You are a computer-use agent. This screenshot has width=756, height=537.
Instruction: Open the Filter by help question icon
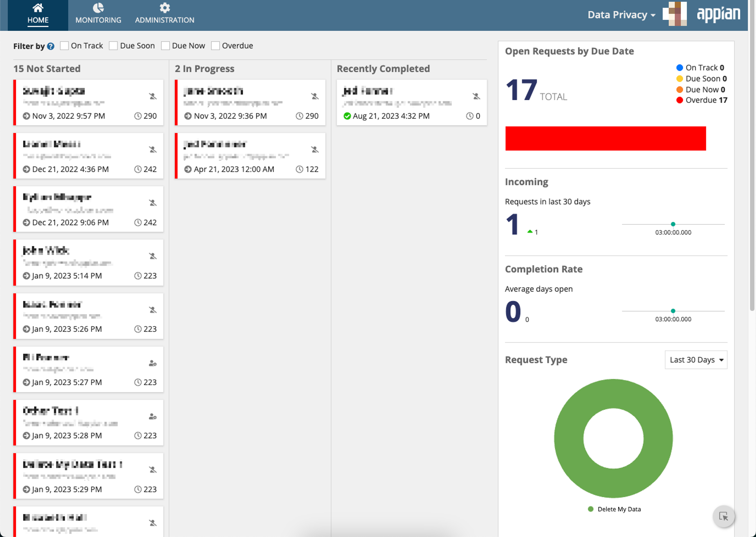tap(51, 46)
